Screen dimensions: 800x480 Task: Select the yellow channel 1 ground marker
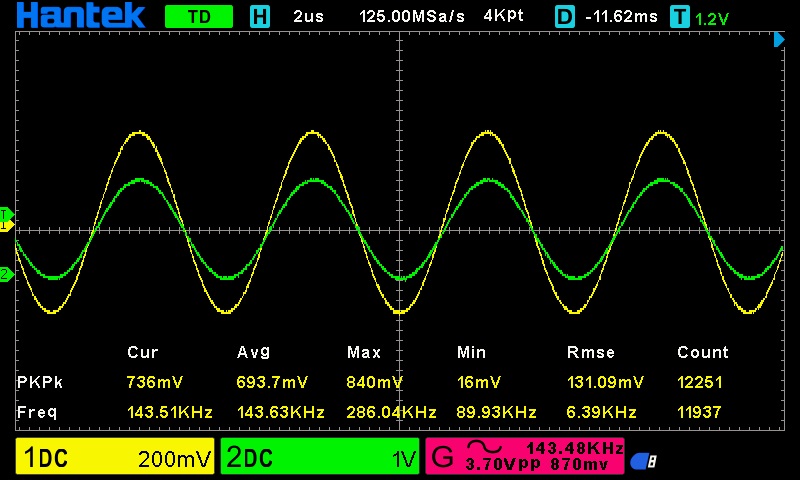[5, 226]
